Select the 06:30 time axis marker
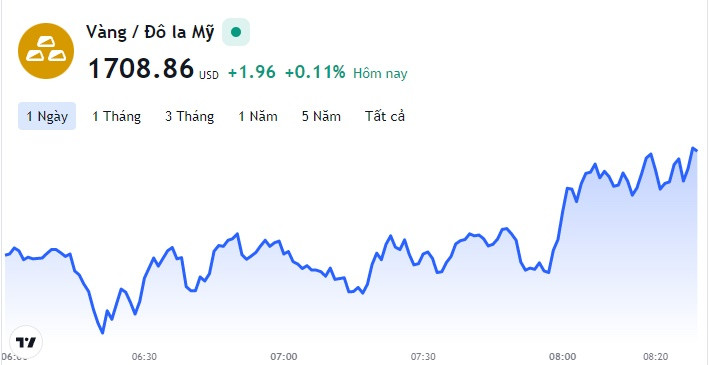Screen dimensions: 710x365 pyautogui.click(x=144, y=357)
